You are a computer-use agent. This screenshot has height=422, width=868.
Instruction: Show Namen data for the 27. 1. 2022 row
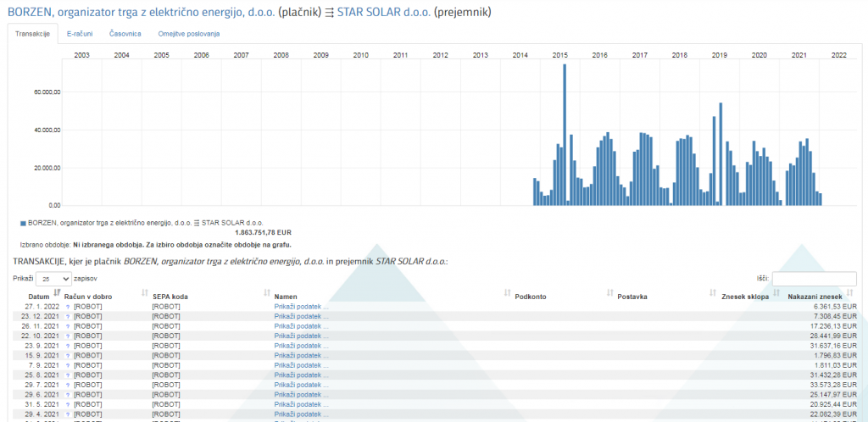(x=301, y=307)
